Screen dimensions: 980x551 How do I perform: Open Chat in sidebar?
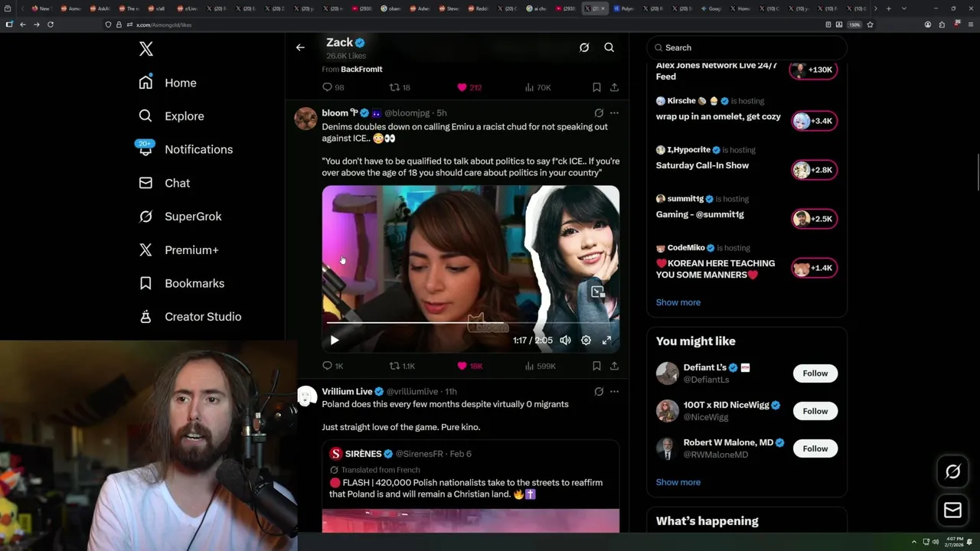coord(164,183)
